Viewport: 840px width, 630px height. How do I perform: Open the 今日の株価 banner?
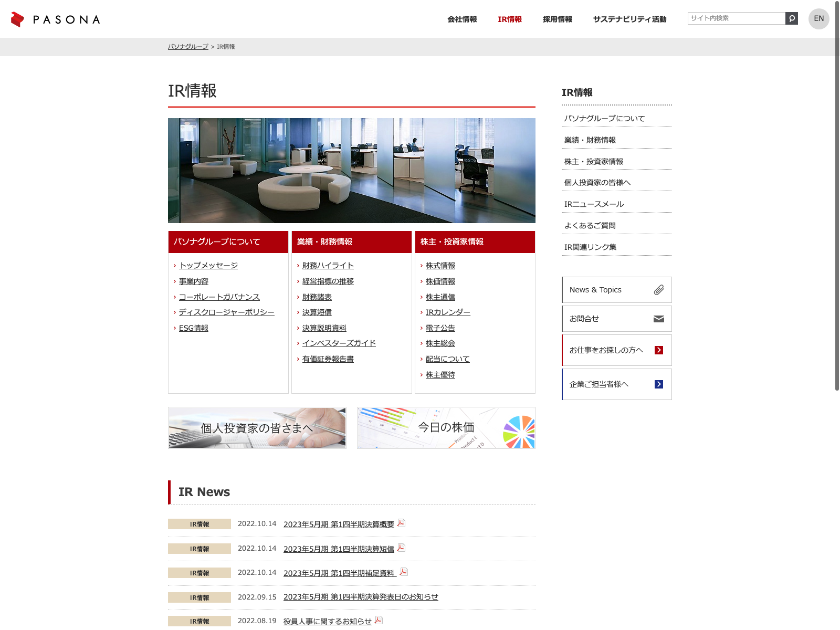446,428
